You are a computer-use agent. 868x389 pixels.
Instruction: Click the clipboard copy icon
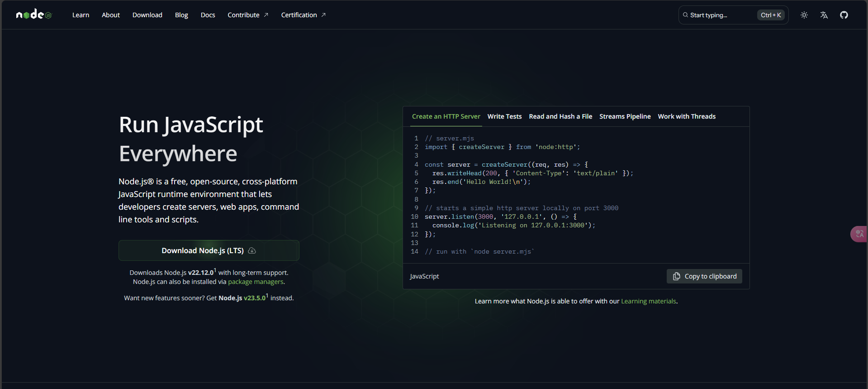click(x=676, y=276)
